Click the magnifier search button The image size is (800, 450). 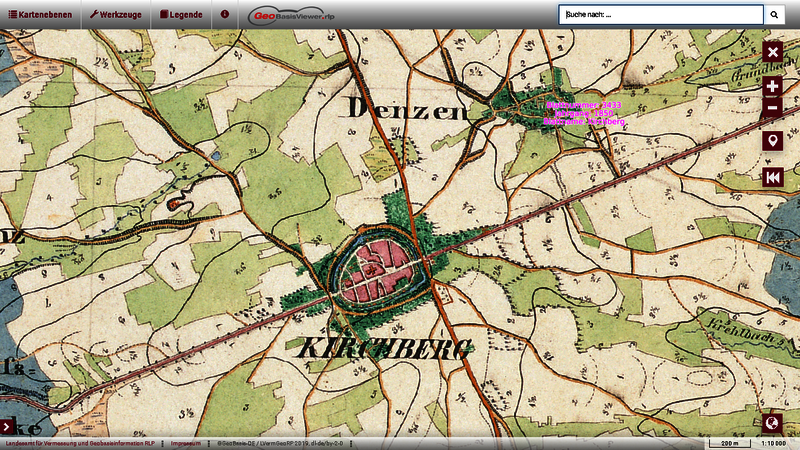pyautogui.click(x=774, y=15)
